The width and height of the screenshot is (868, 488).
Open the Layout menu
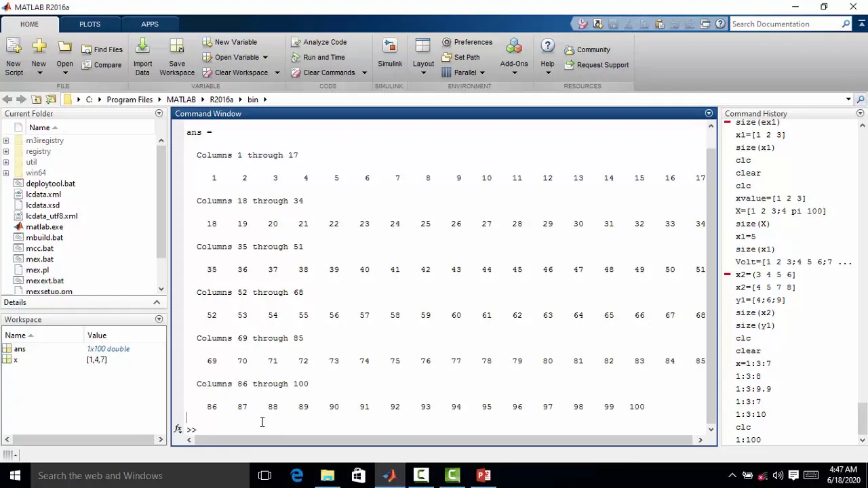click(423, 58)
